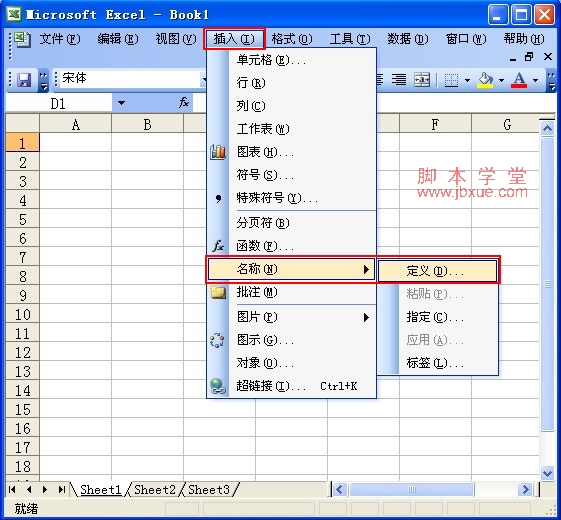The image size is (561, 520).
Task: Open the 数据(D) menu
Action: 408,39
